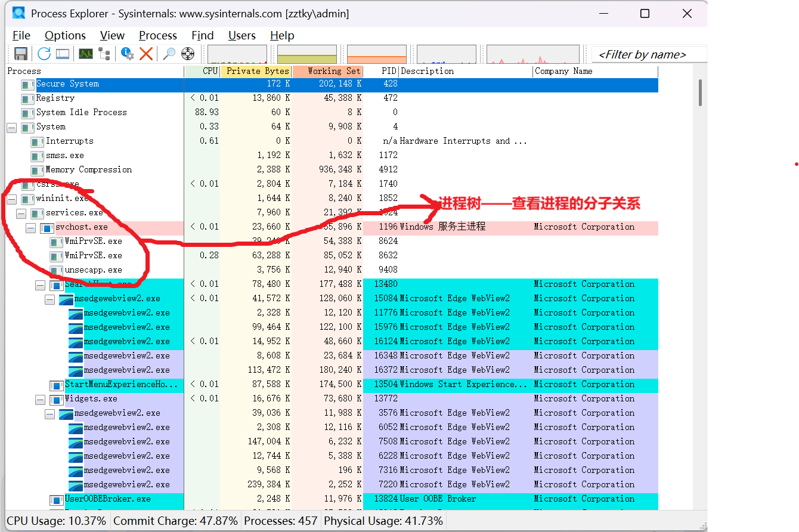The image size is (799, 532).
Task: Click the services.exe process icon
Action: 37,213
